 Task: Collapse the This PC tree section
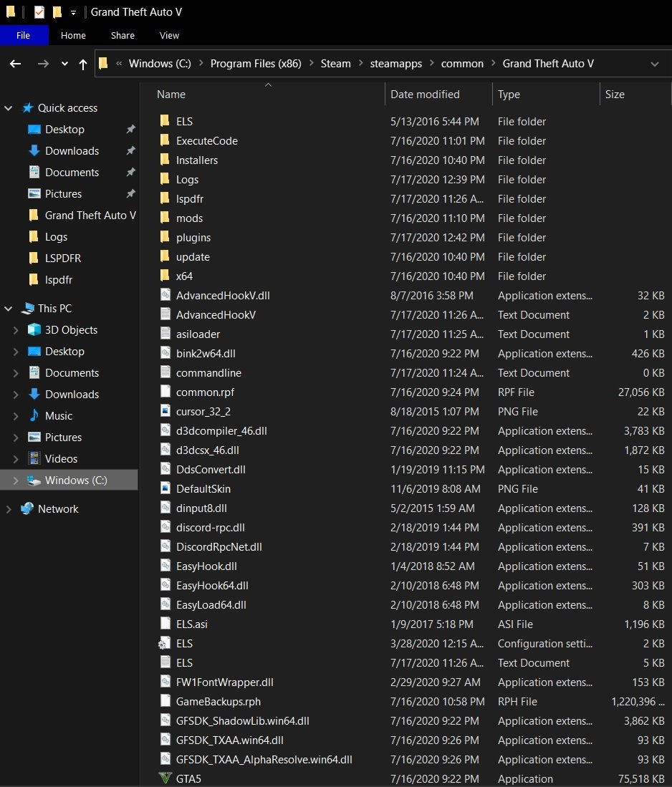tap(9, 308)
